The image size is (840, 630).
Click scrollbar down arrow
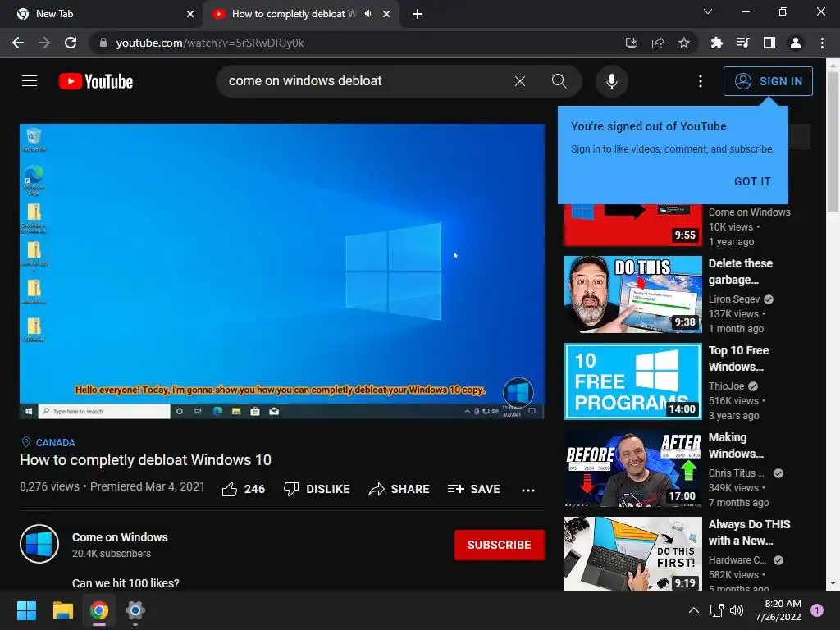[833, 583]
